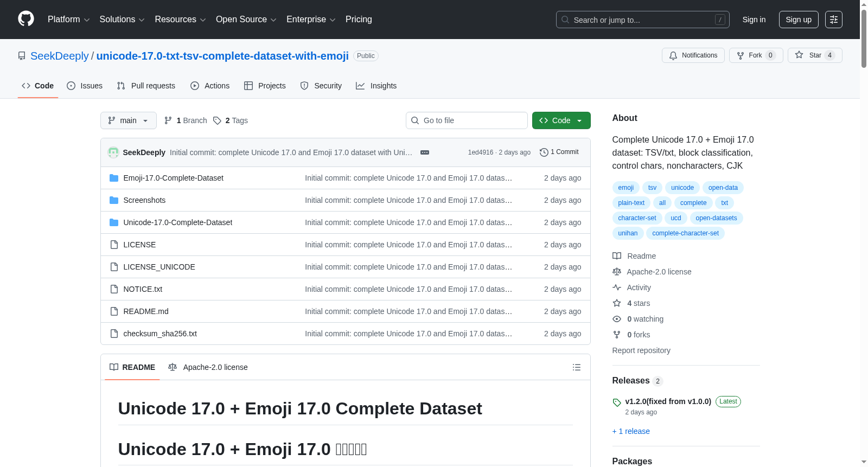The image size is (868, 467).
Task: Click the tag icon next to v1.2.0 release
Action: point(617,402)
